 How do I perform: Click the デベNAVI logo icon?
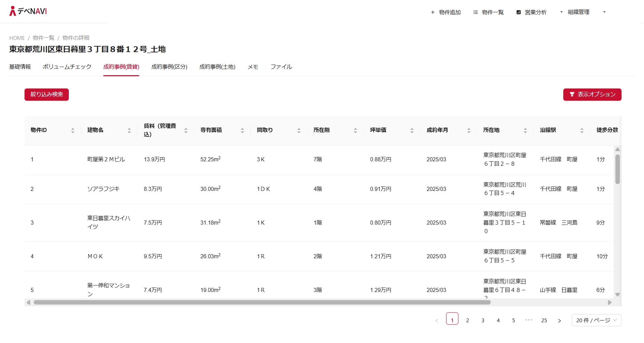(13, 11)
